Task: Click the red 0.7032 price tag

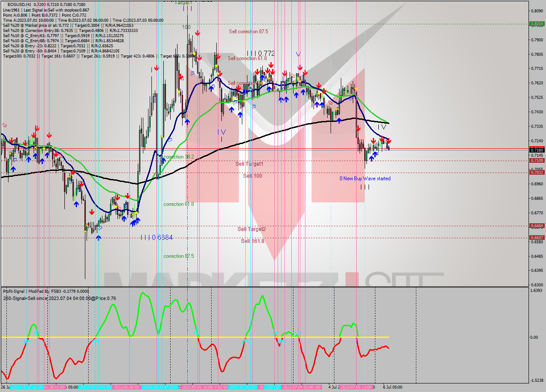Action: pyautogui.click(x=537, y=173)
